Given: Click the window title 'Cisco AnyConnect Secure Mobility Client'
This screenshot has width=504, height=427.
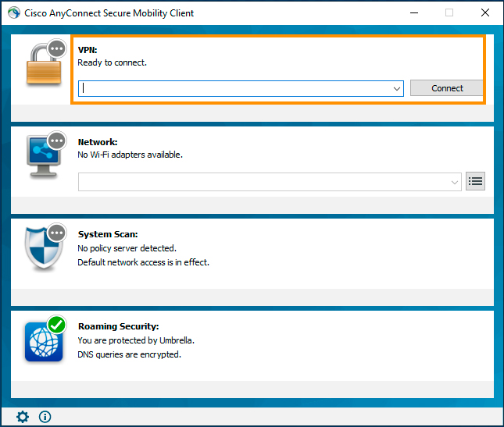Looking at the screenshot, I should (x=109, y=13).
